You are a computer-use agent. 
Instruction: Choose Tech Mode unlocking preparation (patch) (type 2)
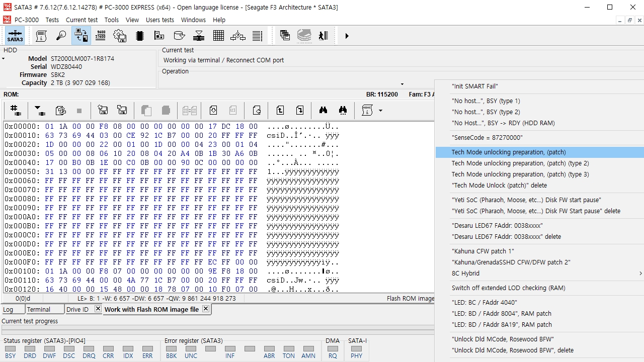520,163
